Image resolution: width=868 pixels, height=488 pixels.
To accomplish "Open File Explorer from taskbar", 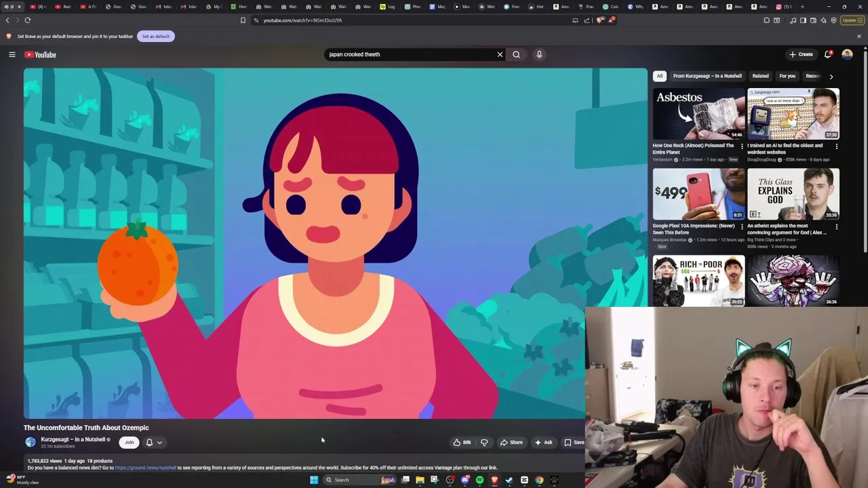I will point(420,480).
